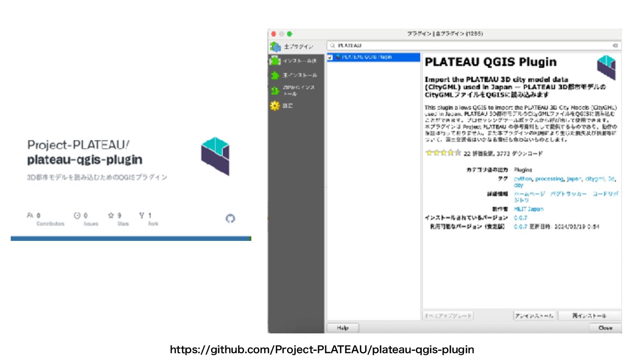Open the python tag link
The width and height of the screenshot is (644, 362).
point(523,179)
